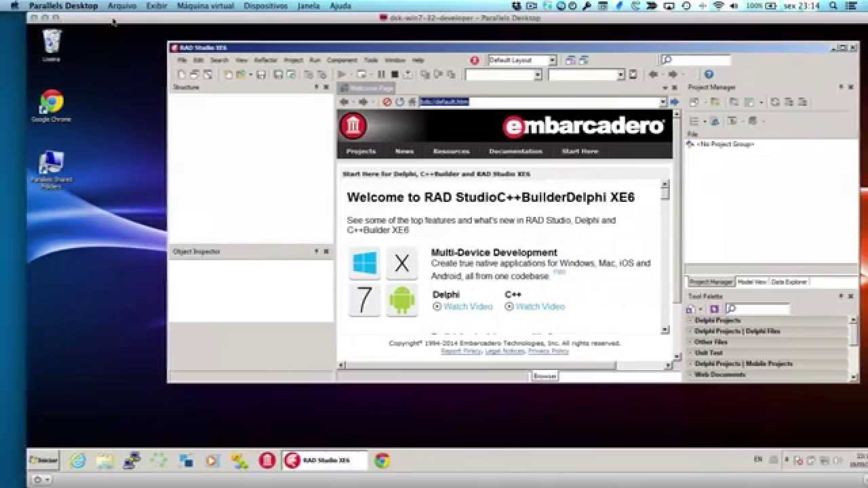Screen dimensions: 868x488
Task: Click the green Android platform tile
Action: pyautogui.click(x=401, y=300)
